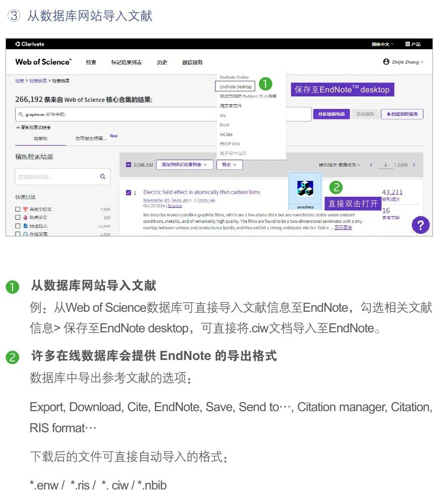Image resolution: width=441 pixels, height=504 pixels.
Task: Click the page number 1 field
Action: click(x=385, y=165)
